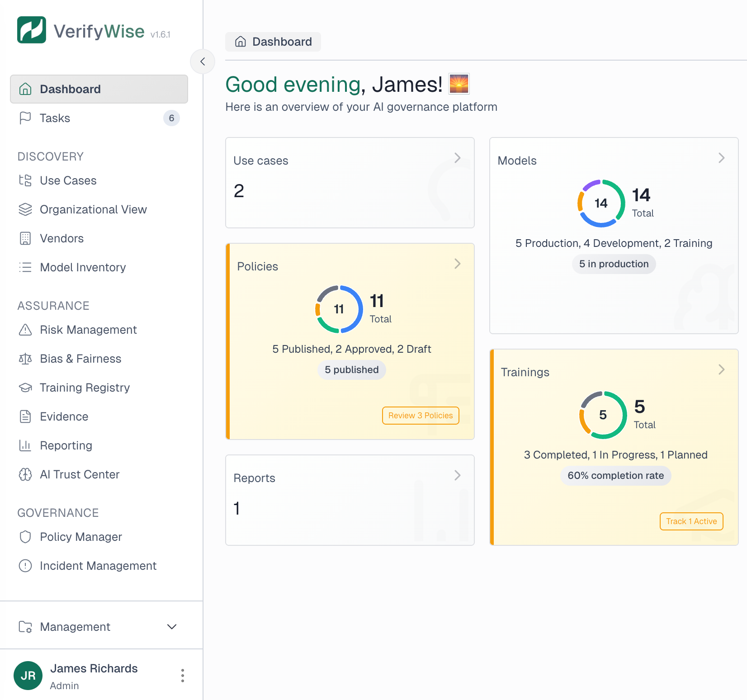Image resolution: width=747 pixels, height=700 pixels.
Task: Open the Models card detail arrow
Action: [721, 158]
